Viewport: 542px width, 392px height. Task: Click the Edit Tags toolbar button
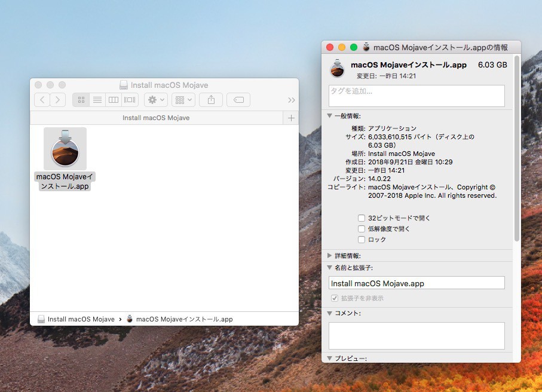tap(238, 100)
